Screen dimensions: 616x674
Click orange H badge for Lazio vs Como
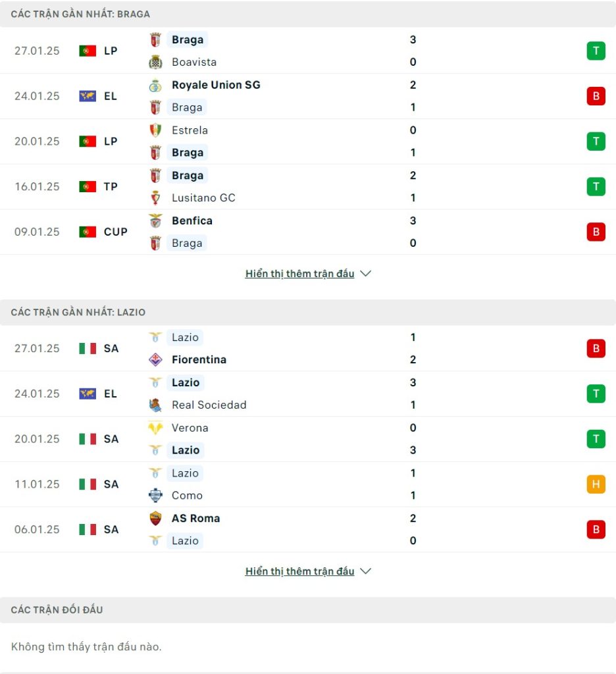tap(596, 484)
